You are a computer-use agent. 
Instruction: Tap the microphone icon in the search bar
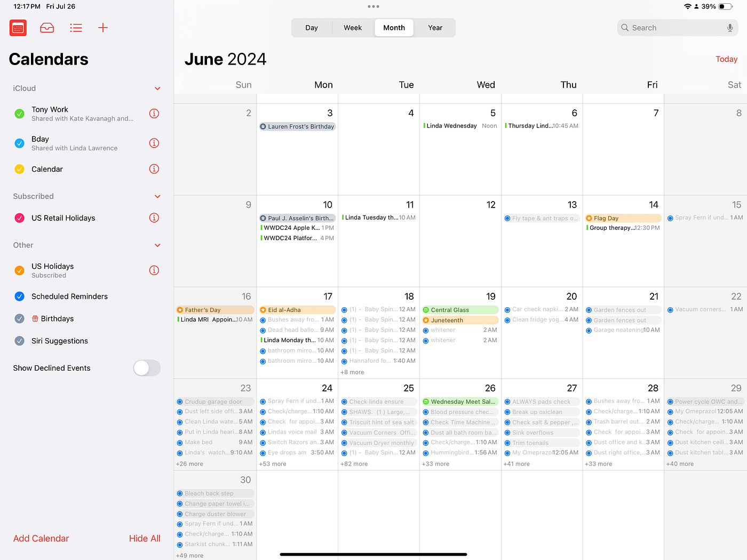coord(729,27)
